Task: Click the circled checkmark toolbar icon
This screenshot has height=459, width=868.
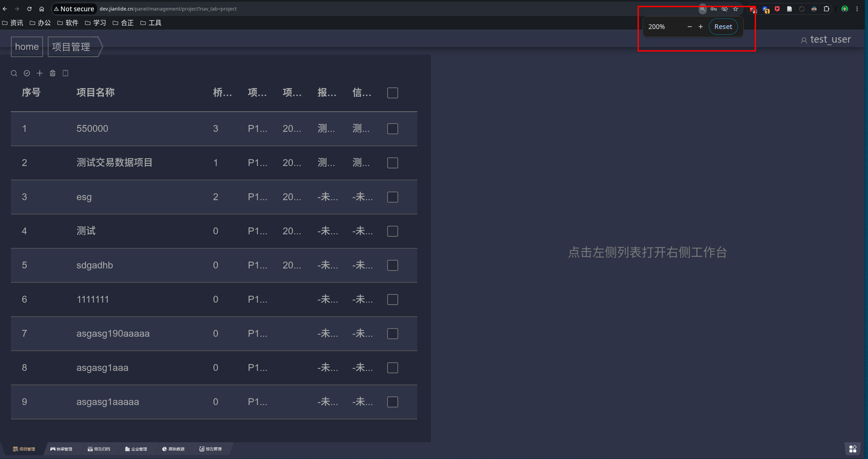Action: [27, 73]
